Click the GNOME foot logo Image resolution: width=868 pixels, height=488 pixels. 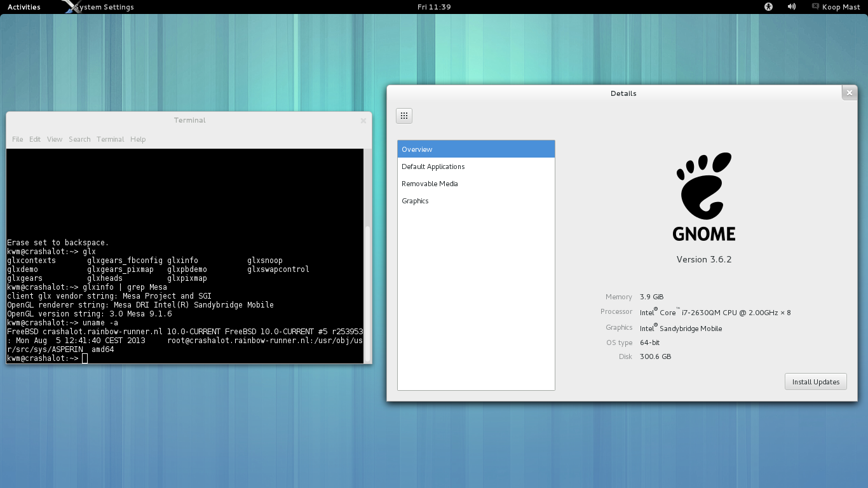pyautogui.click(x=703, y=186)
